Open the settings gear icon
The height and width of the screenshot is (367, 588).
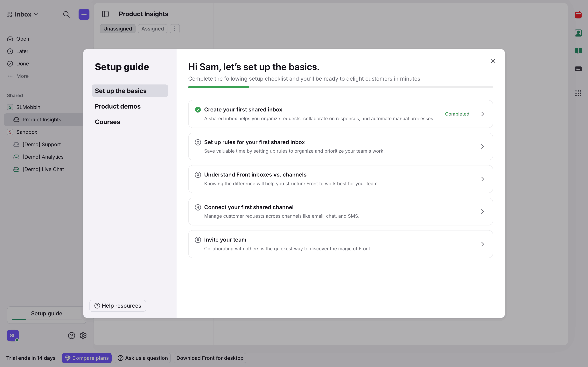click(x=83, y=336)
